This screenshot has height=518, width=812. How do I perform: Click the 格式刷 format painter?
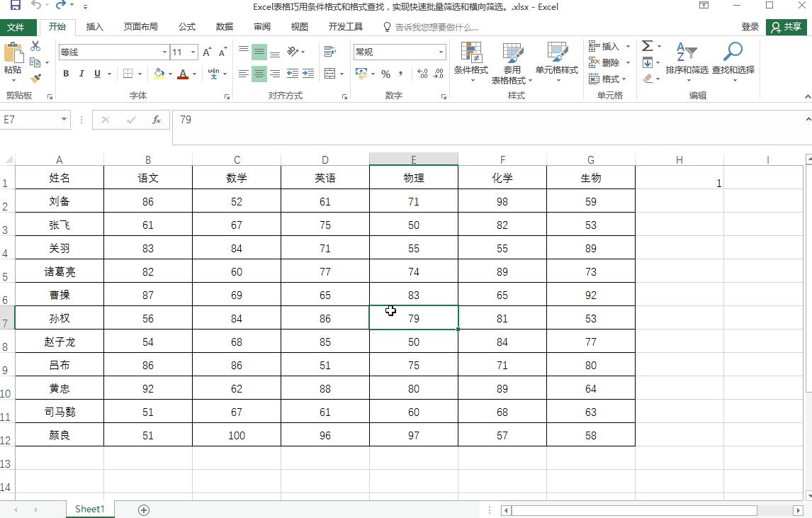(36, 79)
